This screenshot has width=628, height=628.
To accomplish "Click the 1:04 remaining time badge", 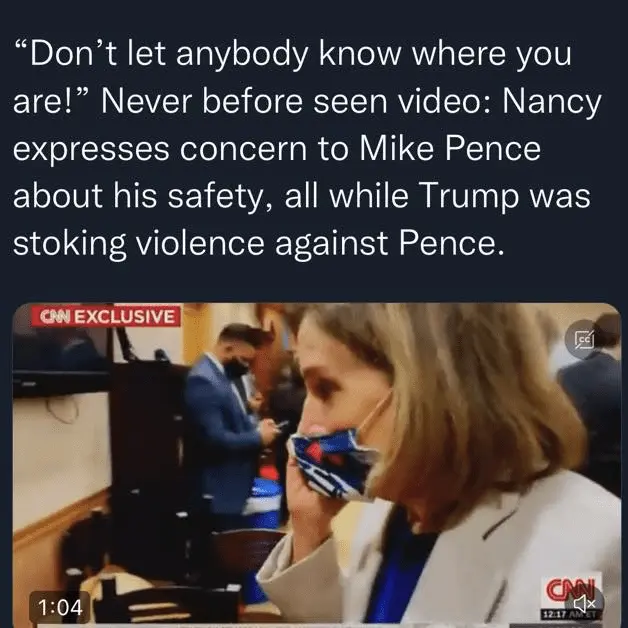I will coord(60,606).
